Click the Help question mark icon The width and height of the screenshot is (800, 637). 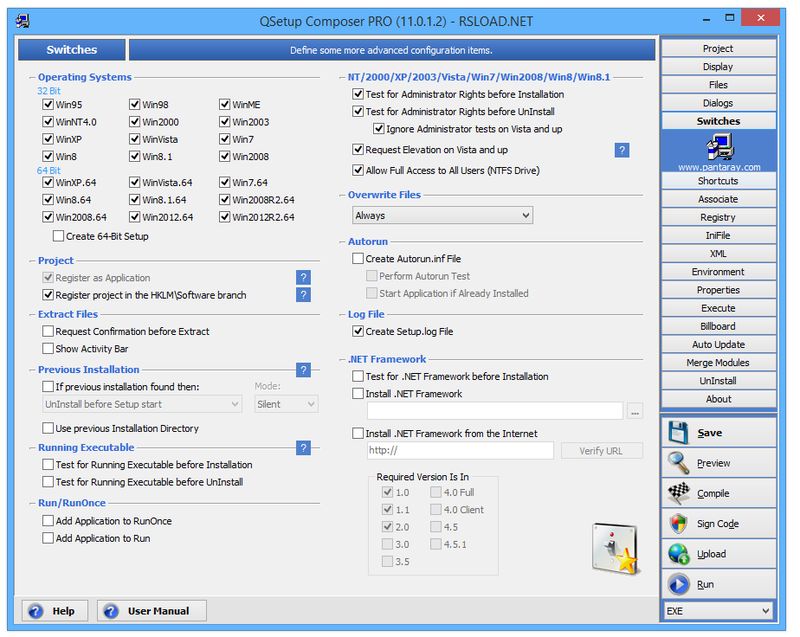point(36,611)
